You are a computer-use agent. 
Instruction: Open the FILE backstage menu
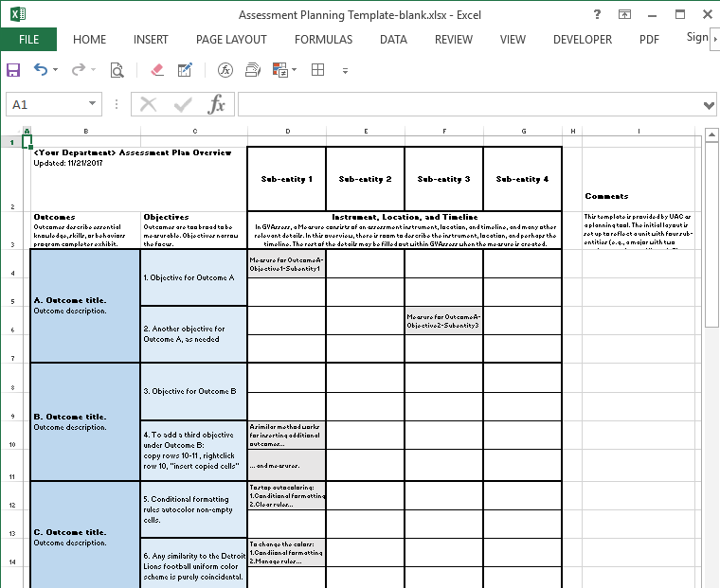point(28,40)
